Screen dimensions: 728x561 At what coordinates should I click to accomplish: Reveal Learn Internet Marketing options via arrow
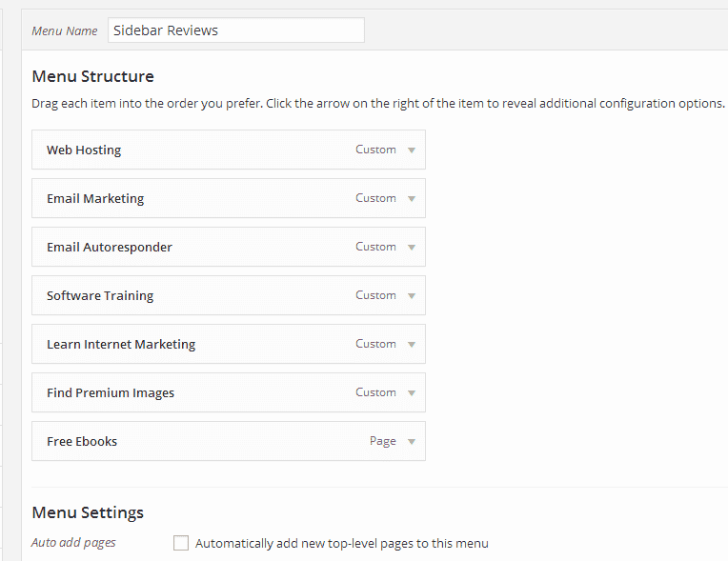412,345
